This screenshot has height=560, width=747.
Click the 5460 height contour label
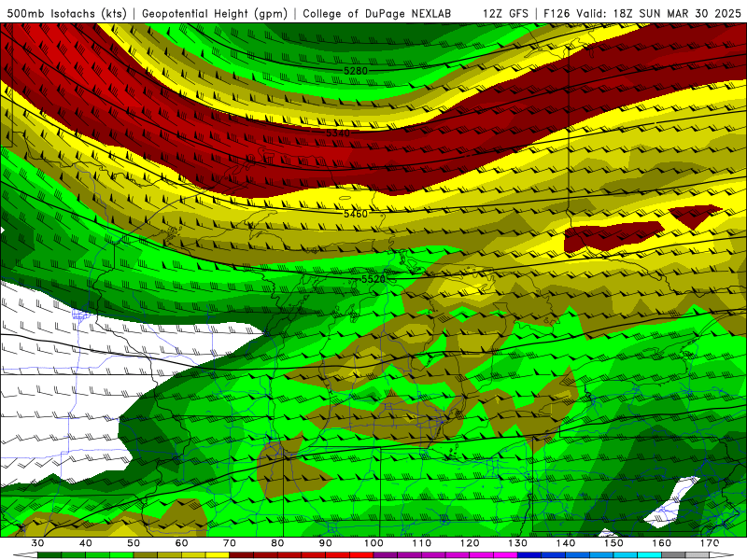(x=356, y=214)
